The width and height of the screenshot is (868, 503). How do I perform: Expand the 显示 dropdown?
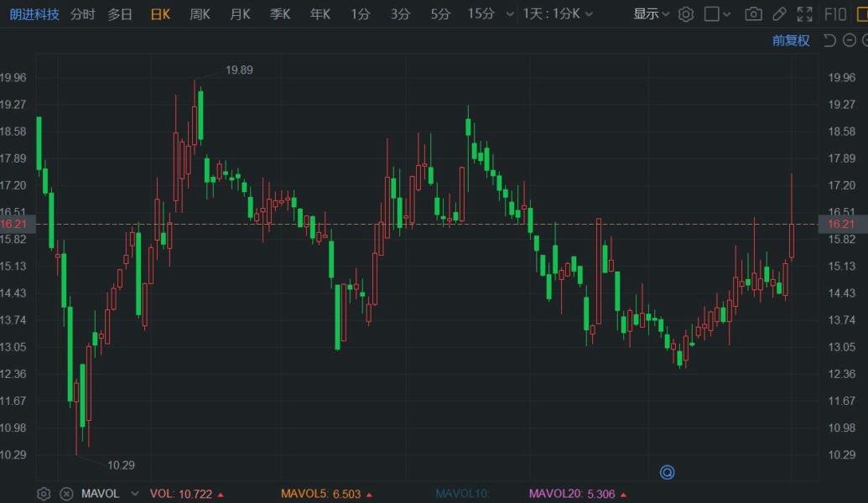click(x=651, y=14)
